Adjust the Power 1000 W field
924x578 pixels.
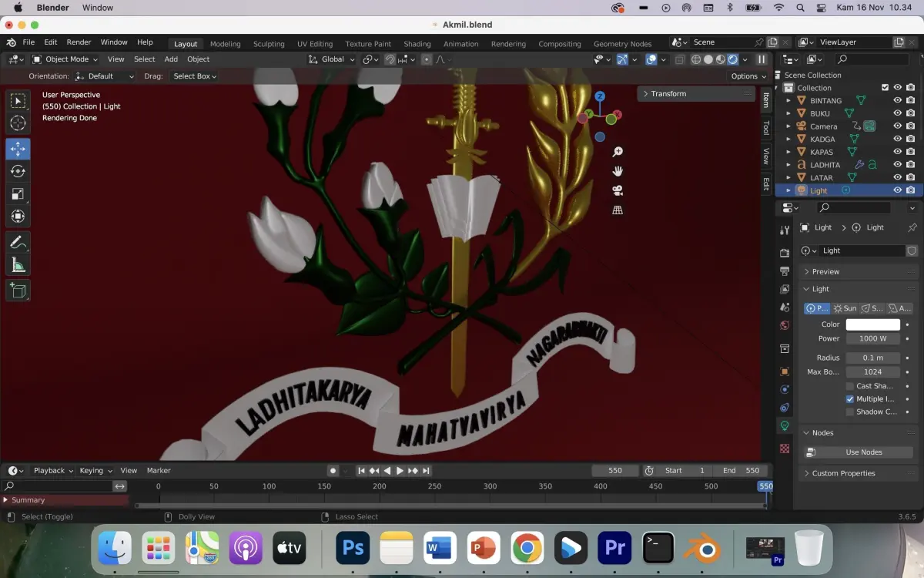click(x=873, y=338)
